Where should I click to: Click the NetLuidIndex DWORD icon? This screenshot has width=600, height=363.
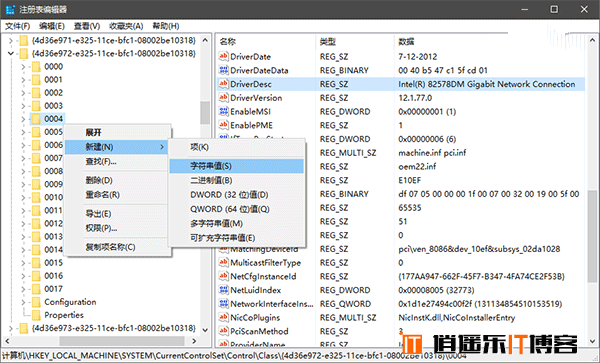pyautogui.click(x=223, y=290)
